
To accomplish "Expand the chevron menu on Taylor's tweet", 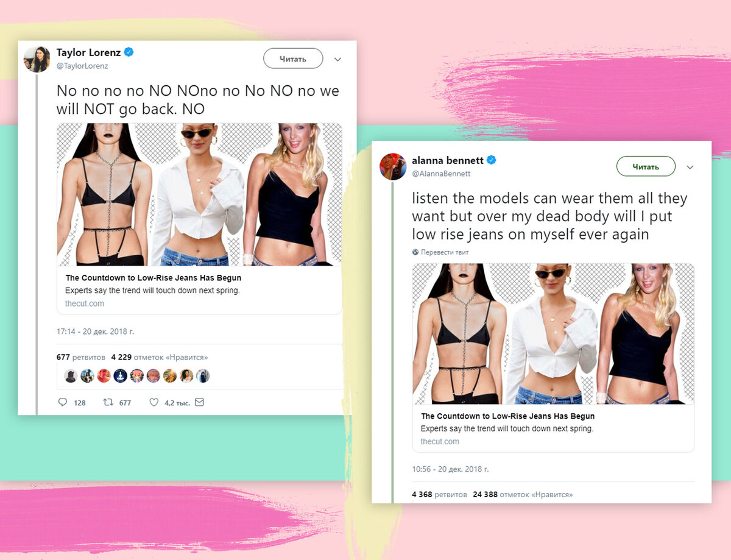I will 338,59.
